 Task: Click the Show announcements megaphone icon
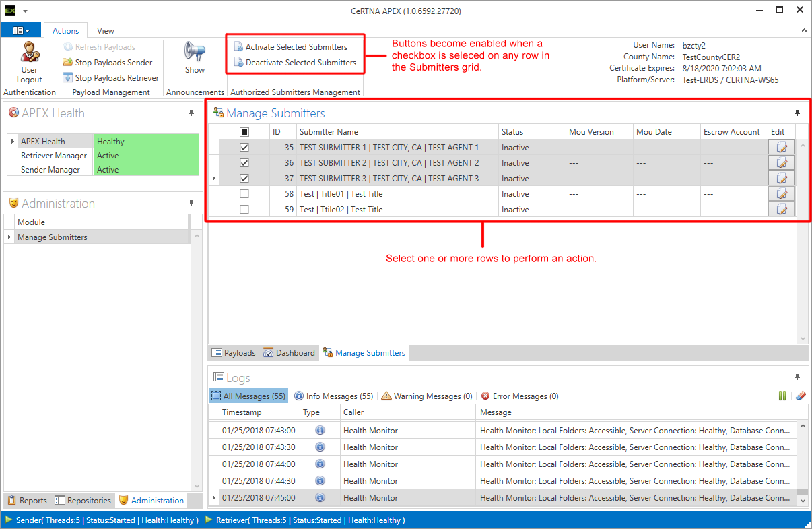(x=195, y=52)
